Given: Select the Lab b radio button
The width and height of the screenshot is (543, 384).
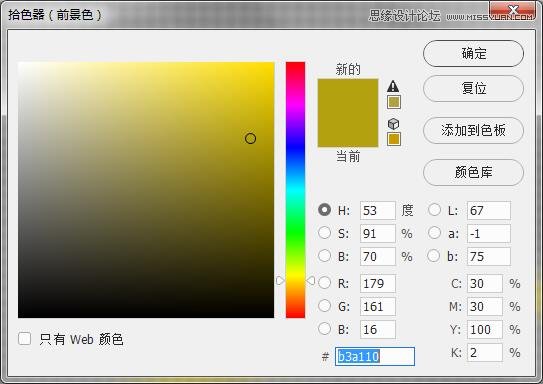Looking at the screenshot, I should [434, 256].
